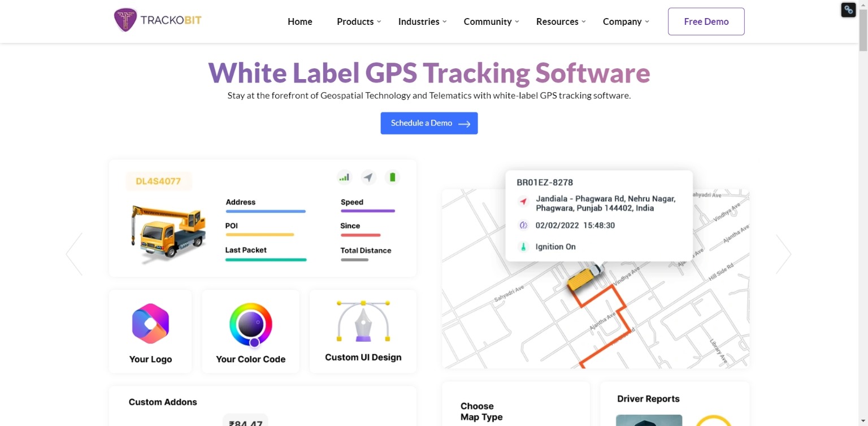868x426 pixels.
Task: Open the Products menu
Action: click(x=355, y=21)
